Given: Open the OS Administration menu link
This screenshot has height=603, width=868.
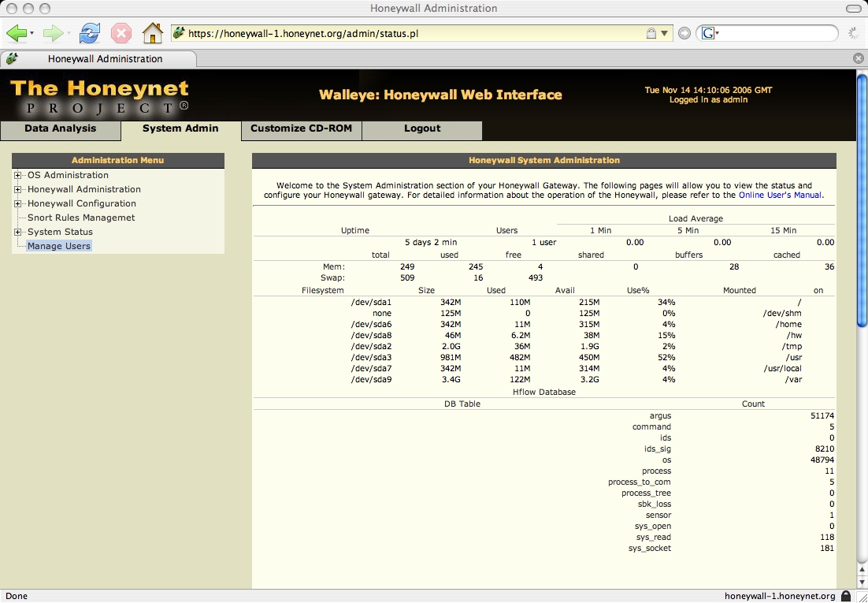Looking at the screenshot, I should [x=68, y=175].
